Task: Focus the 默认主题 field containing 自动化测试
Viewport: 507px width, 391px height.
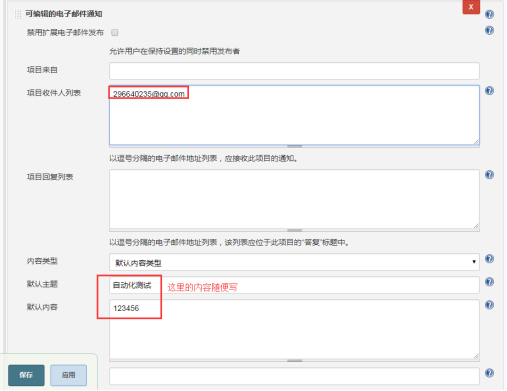Action: [x=294, y=285]
